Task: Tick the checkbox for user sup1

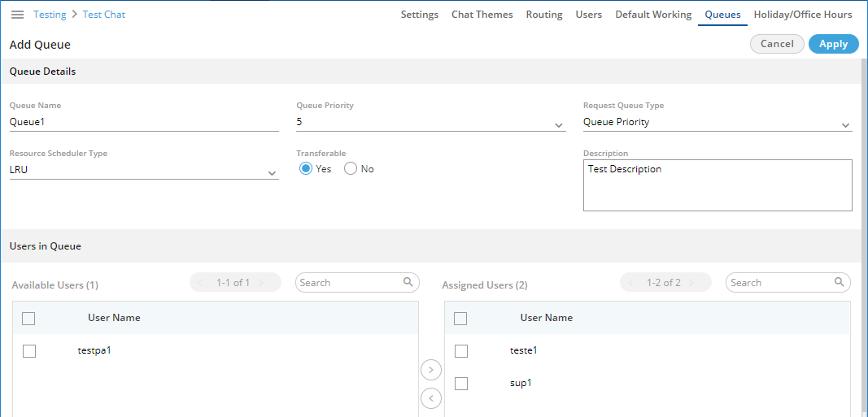Action: coord(461,384)
